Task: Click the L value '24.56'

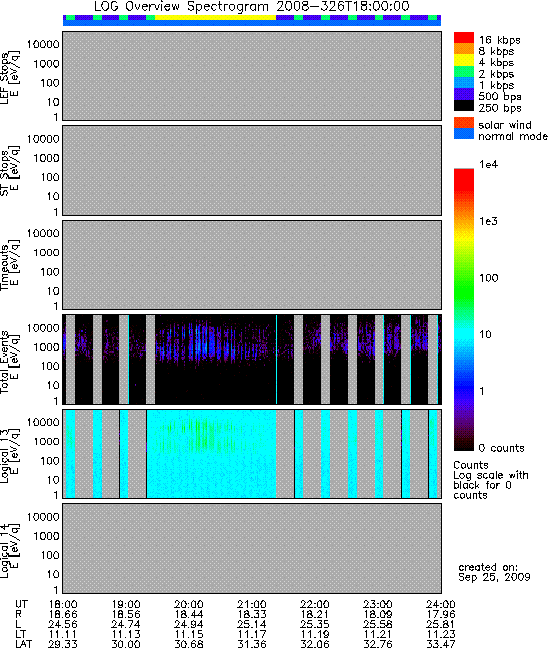Action: (x=63, y=624)
